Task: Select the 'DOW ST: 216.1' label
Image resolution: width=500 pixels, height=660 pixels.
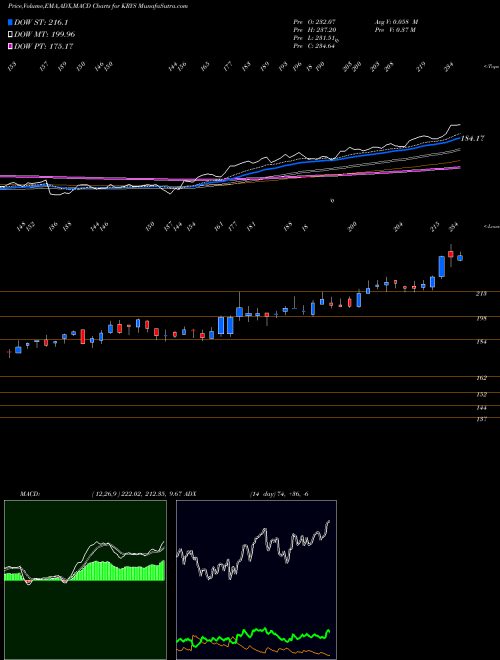Action: pyautogui.click(x=41, y=23)
